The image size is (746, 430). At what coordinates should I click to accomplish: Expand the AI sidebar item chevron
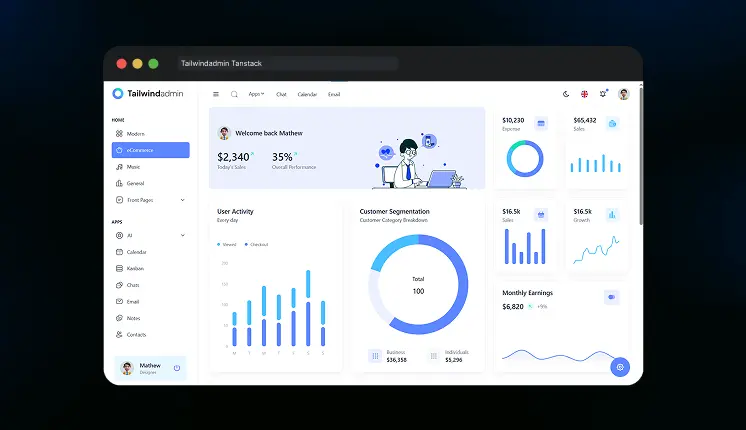[x=182, y=235]
